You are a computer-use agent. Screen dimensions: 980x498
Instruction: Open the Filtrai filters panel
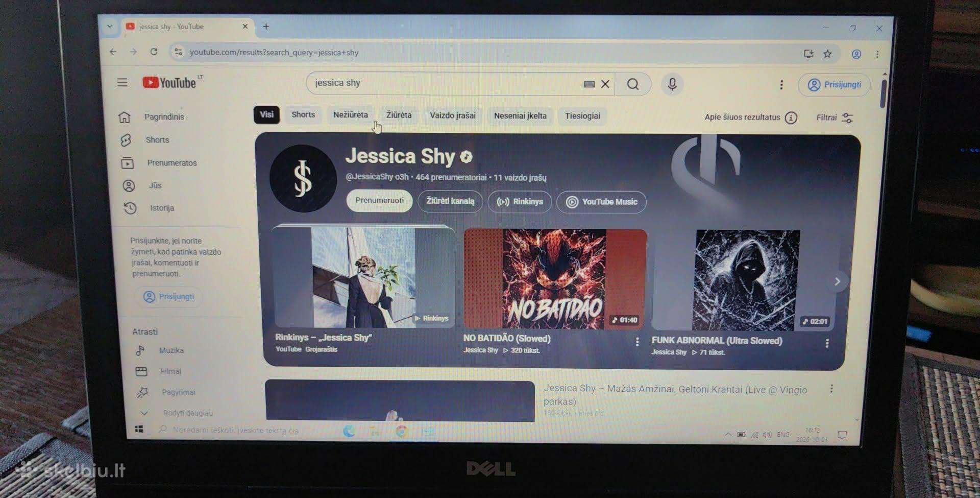pos(835,117)
